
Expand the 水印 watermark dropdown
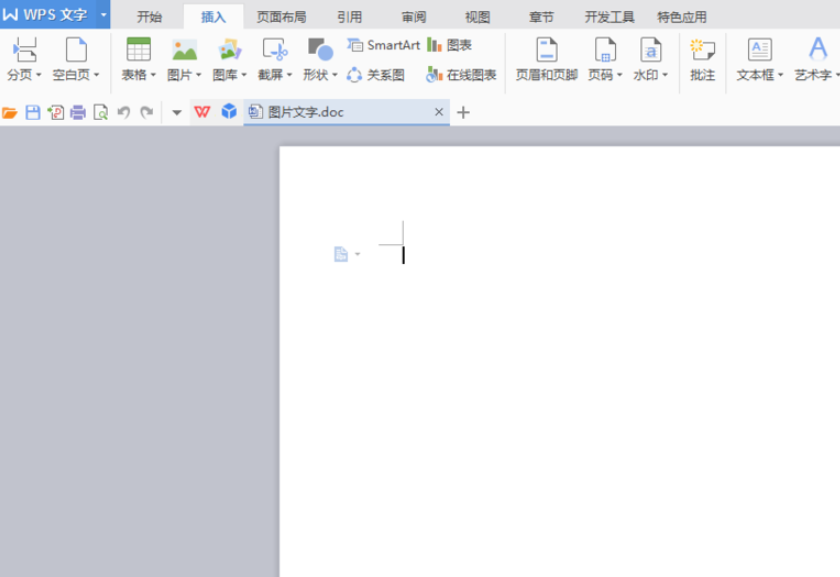pyautogui.click(x=665, y=74)
